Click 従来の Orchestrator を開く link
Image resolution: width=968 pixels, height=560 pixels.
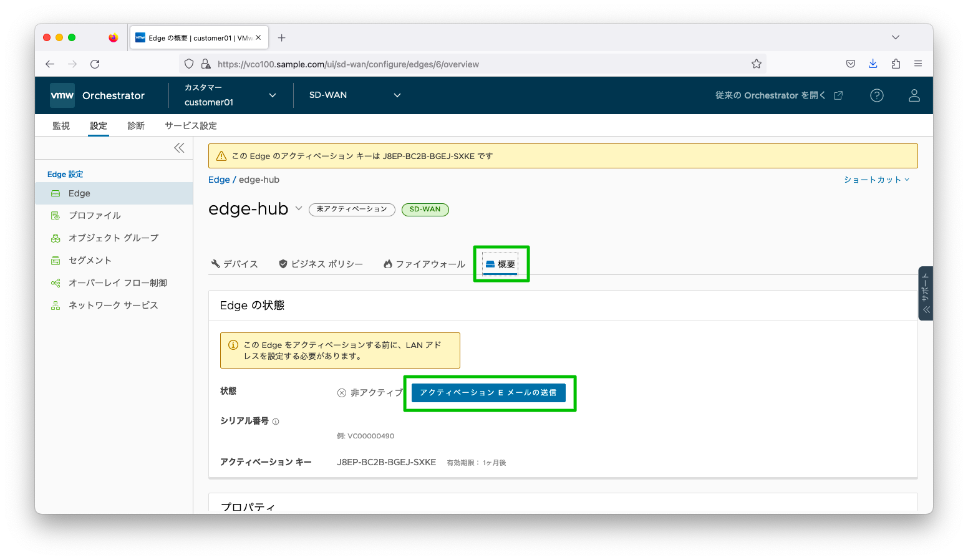pyautogui.click(x=779, y=95)
